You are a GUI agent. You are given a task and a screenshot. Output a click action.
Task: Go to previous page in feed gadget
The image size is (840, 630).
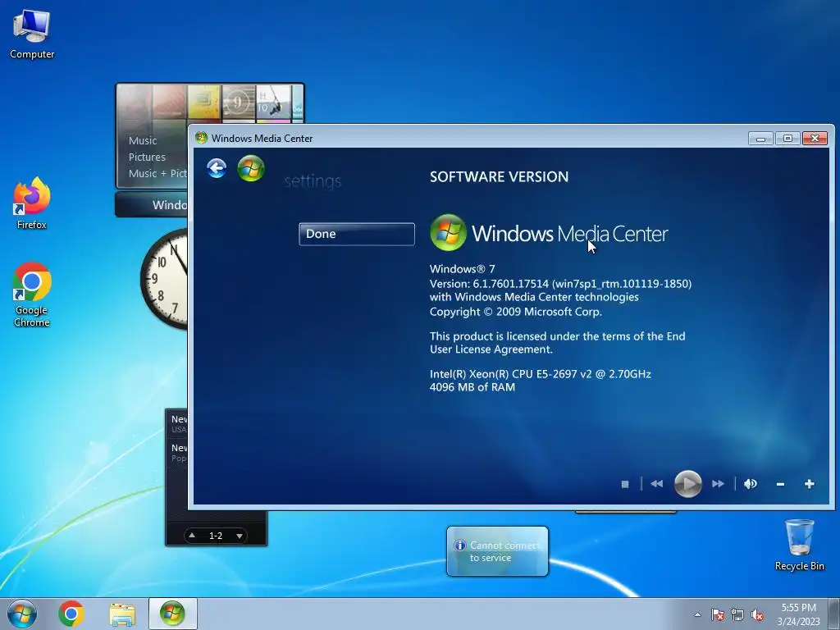pyautogui.click(x=192, y=536)
